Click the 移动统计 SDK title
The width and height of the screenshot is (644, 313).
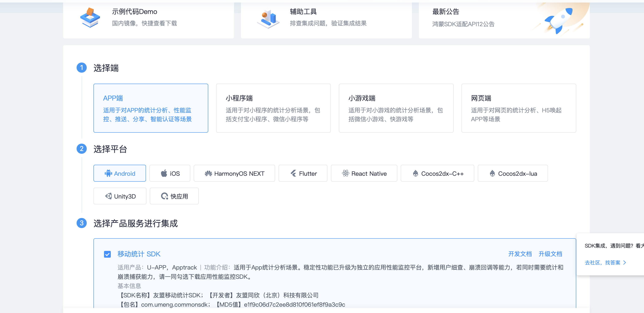139,254
